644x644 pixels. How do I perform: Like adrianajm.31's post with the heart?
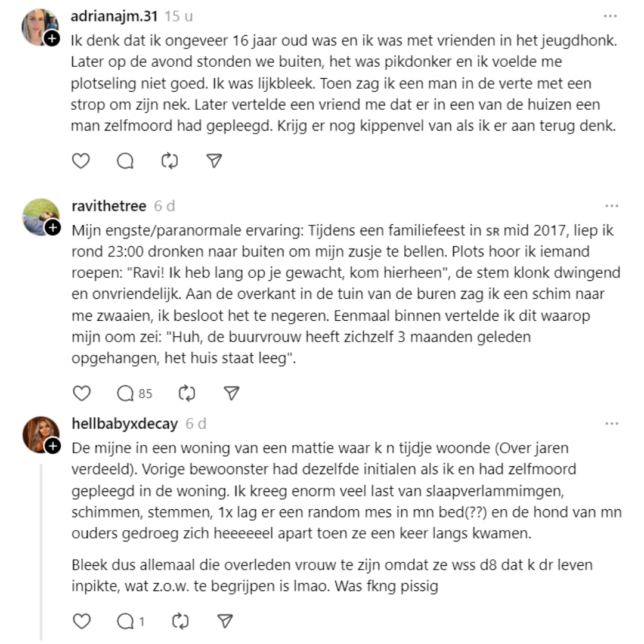click(x=81, y=161)
